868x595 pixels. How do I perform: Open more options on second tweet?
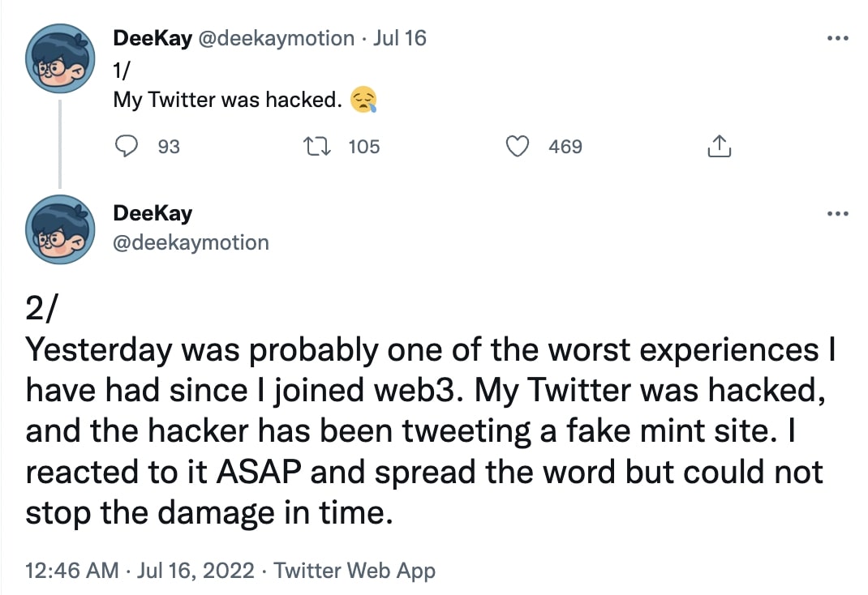[x=837, y=213]
